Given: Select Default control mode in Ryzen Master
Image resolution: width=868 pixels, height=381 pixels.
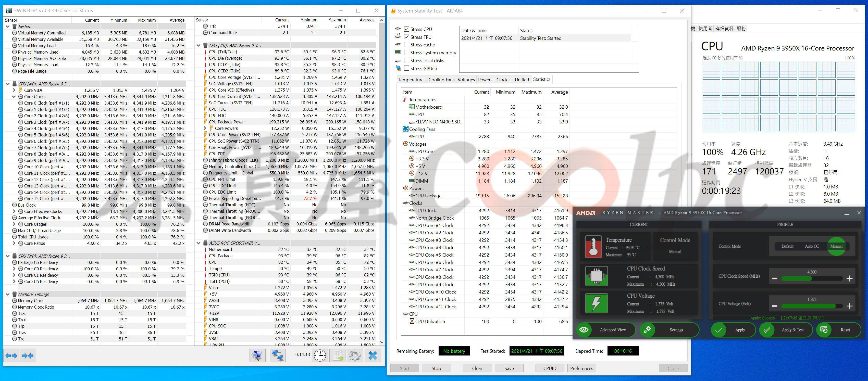Looking at the screenshot, I should click(x=787, y=246).
